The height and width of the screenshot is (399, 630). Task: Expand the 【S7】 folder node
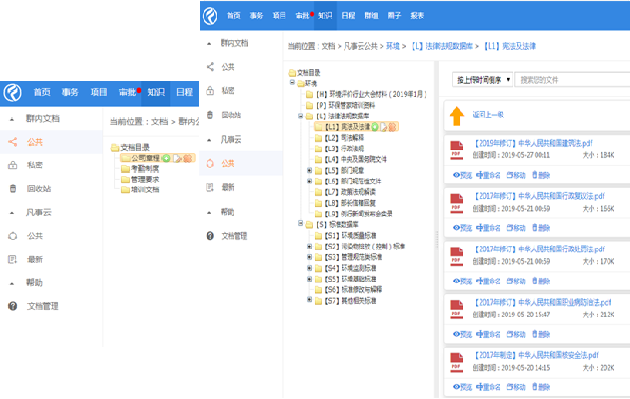(309, 299)
